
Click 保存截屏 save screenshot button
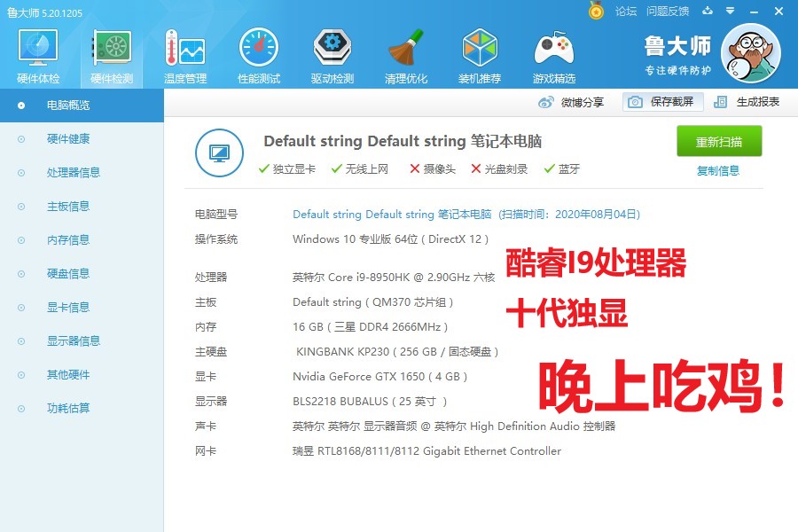pyautogui.click(x=663, y=102)
